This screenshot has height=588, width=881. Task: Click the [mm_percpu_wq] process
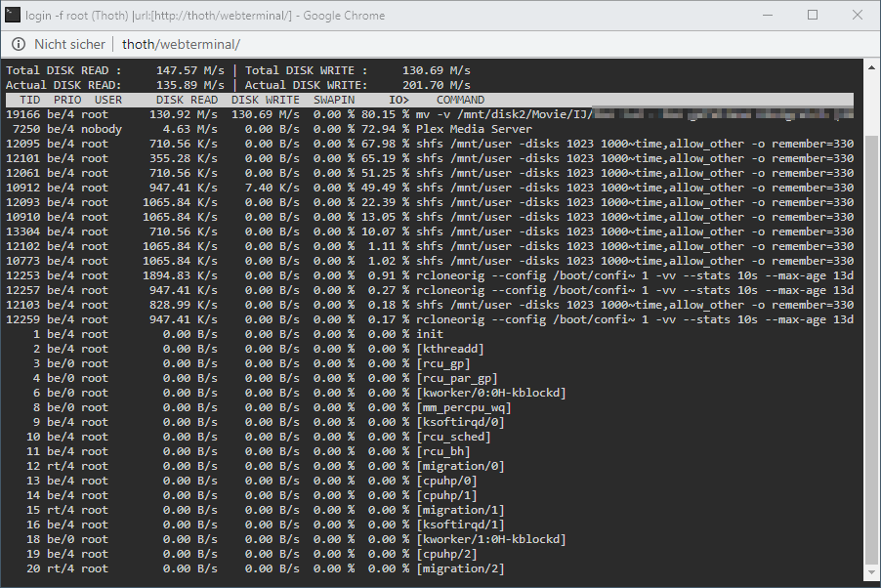point(464,407)
